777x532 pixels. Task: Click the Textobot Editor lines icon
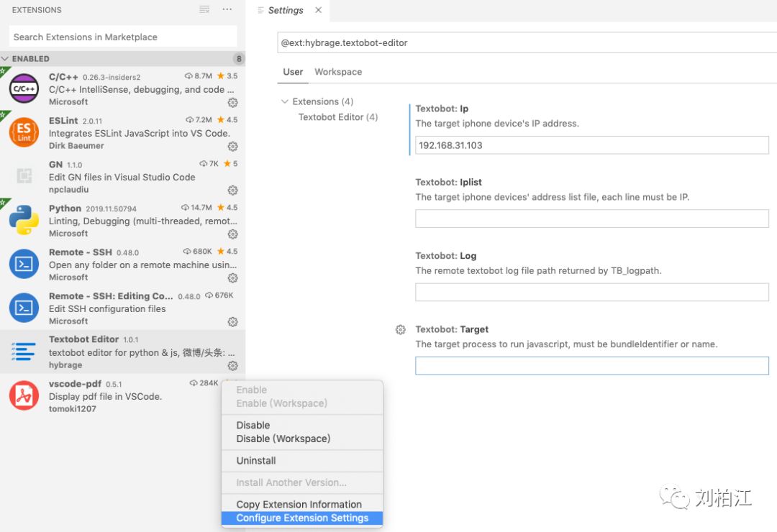(23, 352)
